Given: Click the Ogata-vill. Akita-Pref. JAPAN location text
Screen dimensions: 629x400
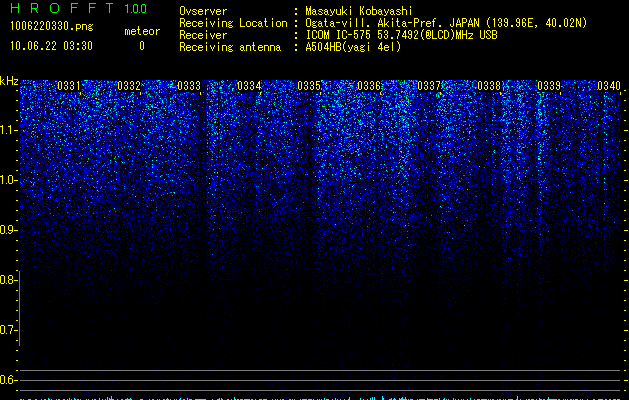Looking at the screenshot, I should 446,23.
